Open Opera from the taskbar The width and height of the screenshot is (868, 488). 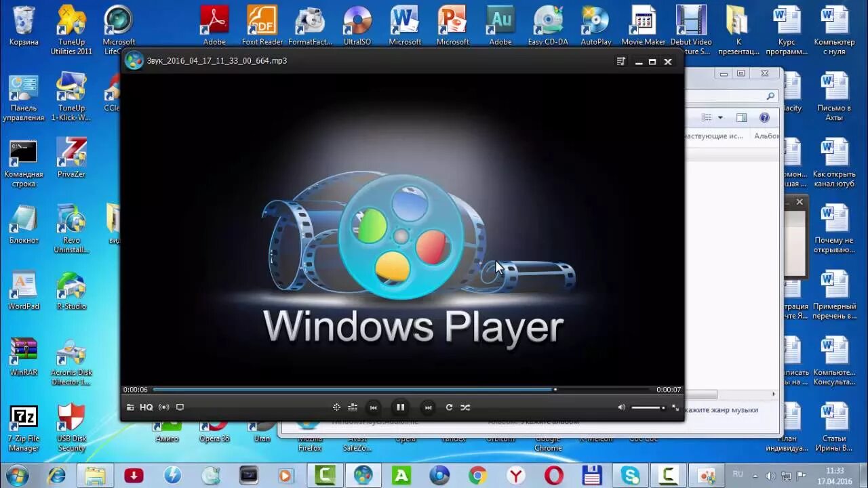point(554,475)
